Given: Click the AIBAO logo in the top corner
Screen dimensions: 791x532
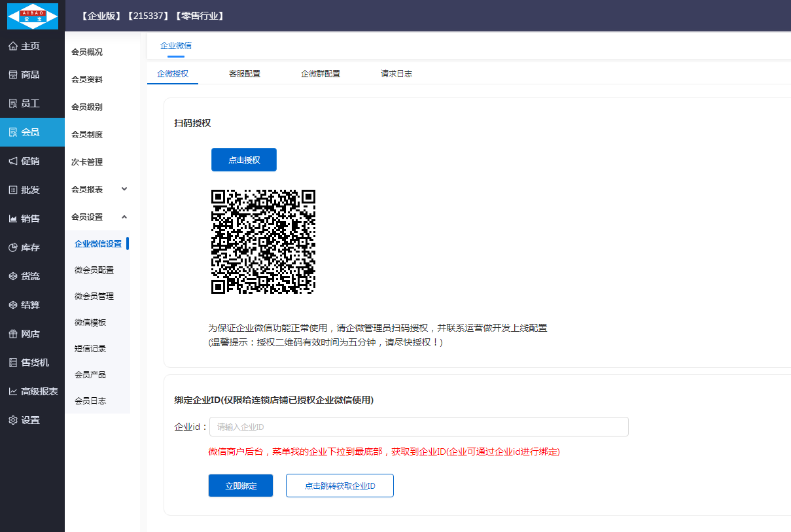Looking at the screenshot, I should (32, 16).
